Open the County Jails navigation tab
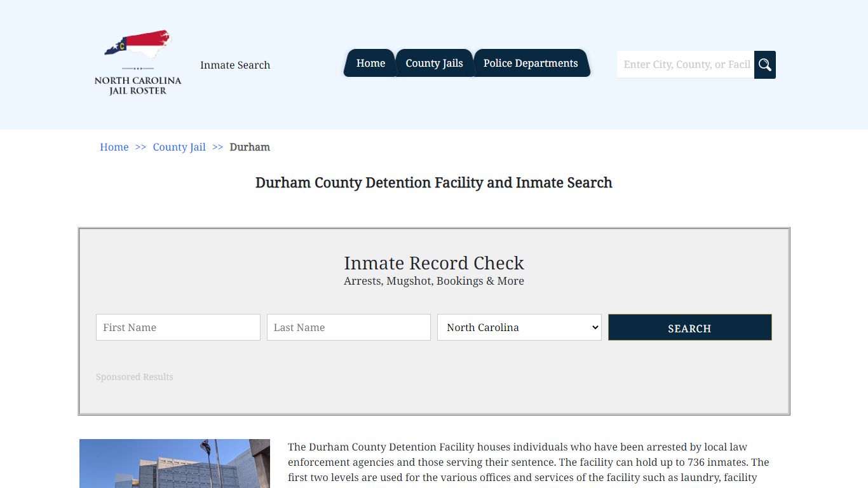Image resolution: width=868 pixels, height=488 pixels. click(434, 63)
